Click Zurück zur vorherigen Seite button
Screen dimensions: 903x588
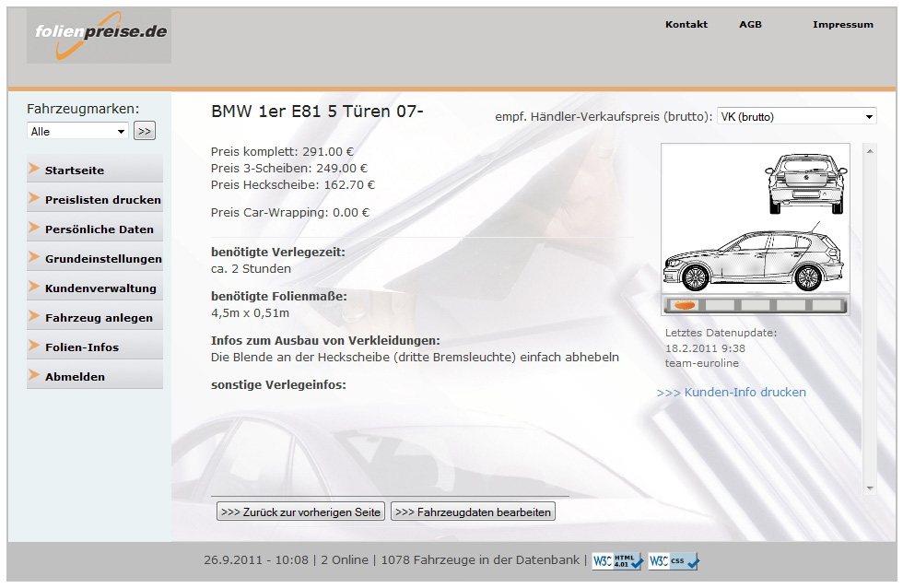[x=300, y=512]
